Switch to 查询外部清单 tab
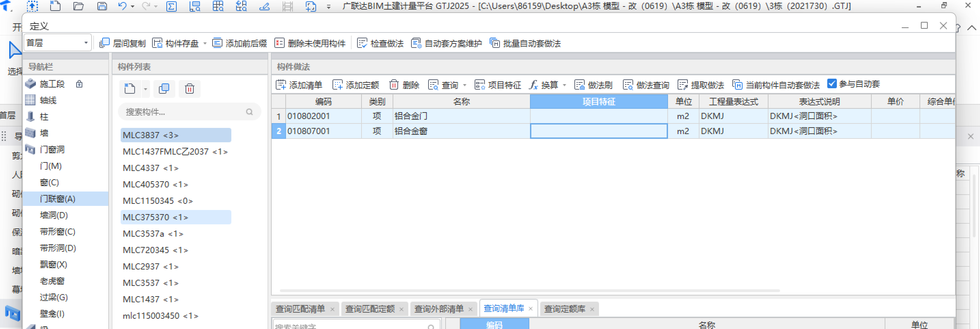 tap(443, 309)
